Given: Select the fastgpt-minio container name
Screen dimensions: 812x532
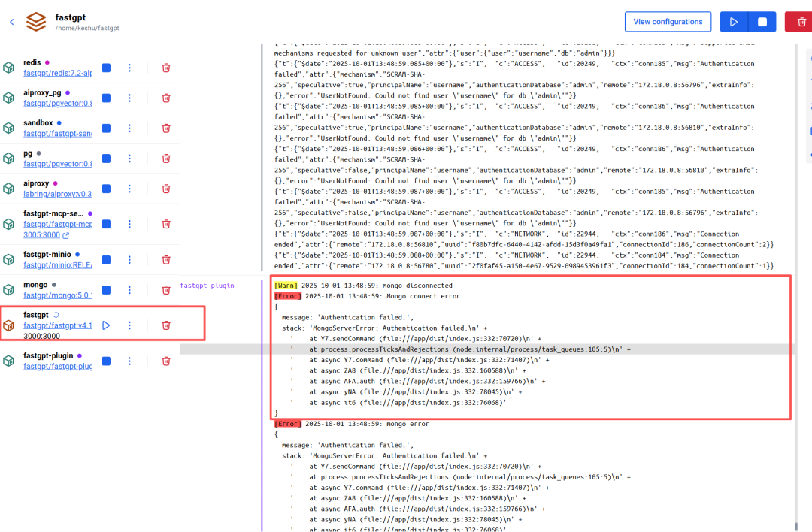Looking at the screenshot, I should (47, 254).
